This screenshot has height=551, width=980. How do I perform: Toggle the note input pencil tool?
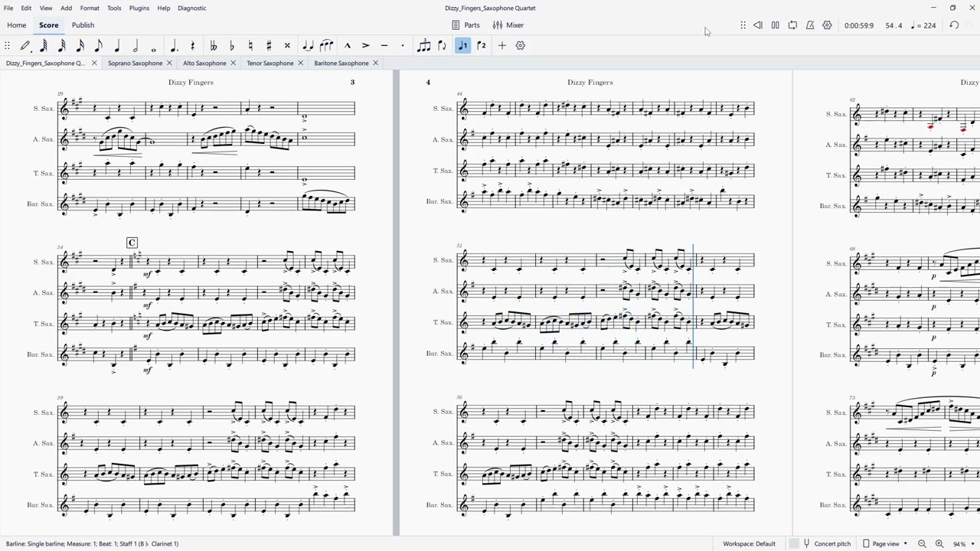pyautogui.click(x=25, y=46)
